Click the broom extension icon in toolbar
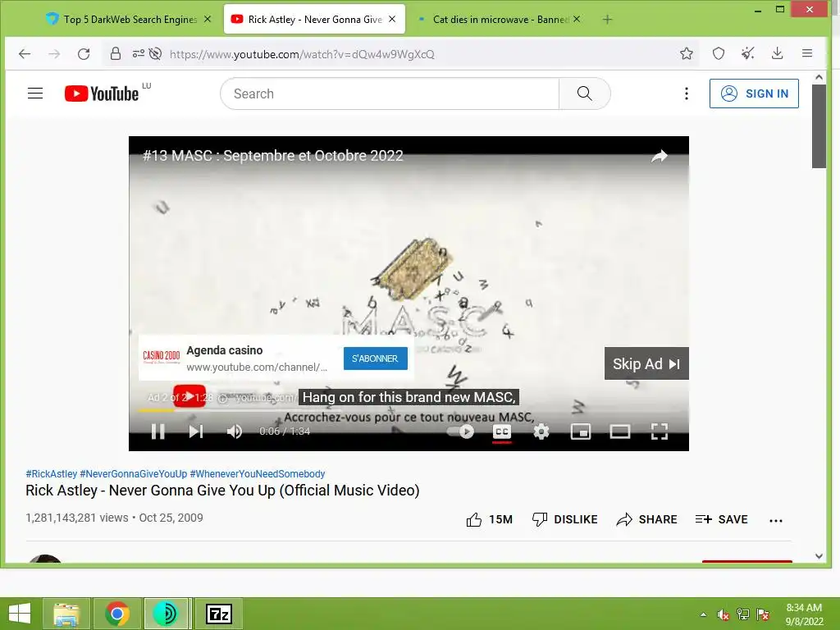Screen dimensions: 840x630 pyautogui.click(x=748, y=53)
